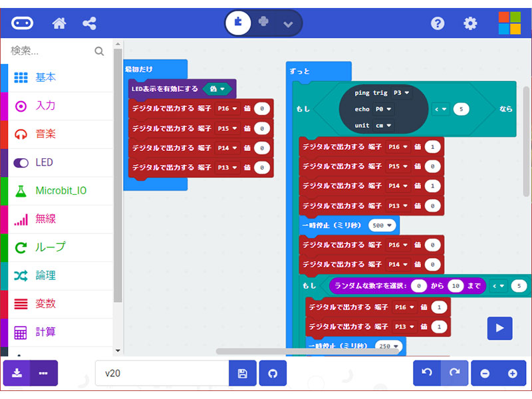532x399 pixels.
Task: Click the download button icon
Action: [x=17, y=373]
